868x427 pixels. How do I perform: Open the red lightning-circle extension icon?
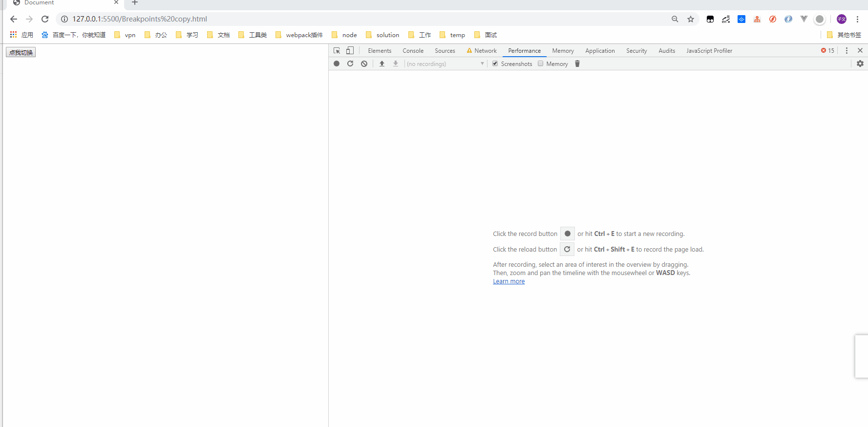[x=773, y=19]
